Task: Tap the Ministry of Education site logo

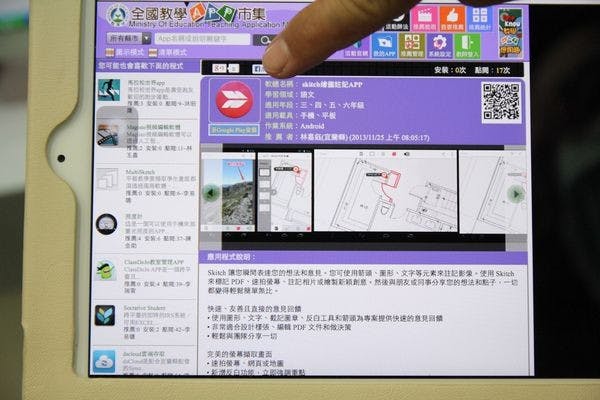Action: click(x=117, y=15)
